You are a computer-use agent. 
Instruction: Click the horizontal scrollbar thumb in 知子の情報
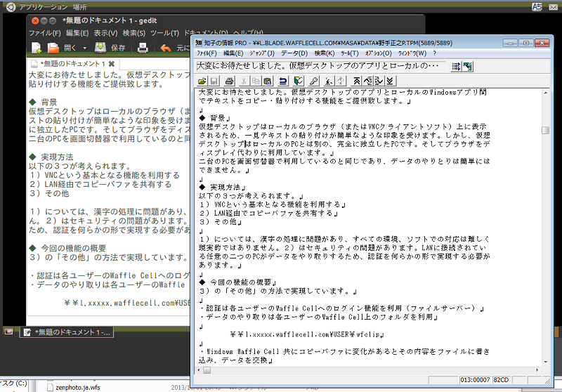[207, 370]
